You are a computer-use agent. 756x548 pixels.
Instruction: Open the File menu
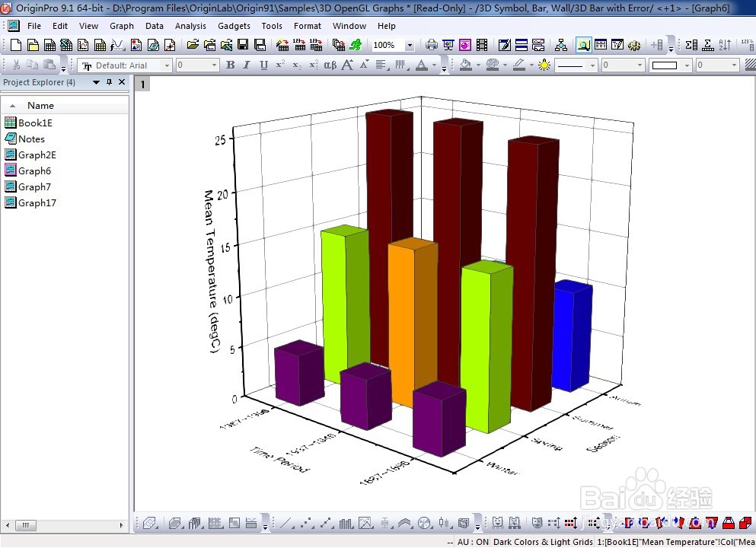(x=33, y=26)
